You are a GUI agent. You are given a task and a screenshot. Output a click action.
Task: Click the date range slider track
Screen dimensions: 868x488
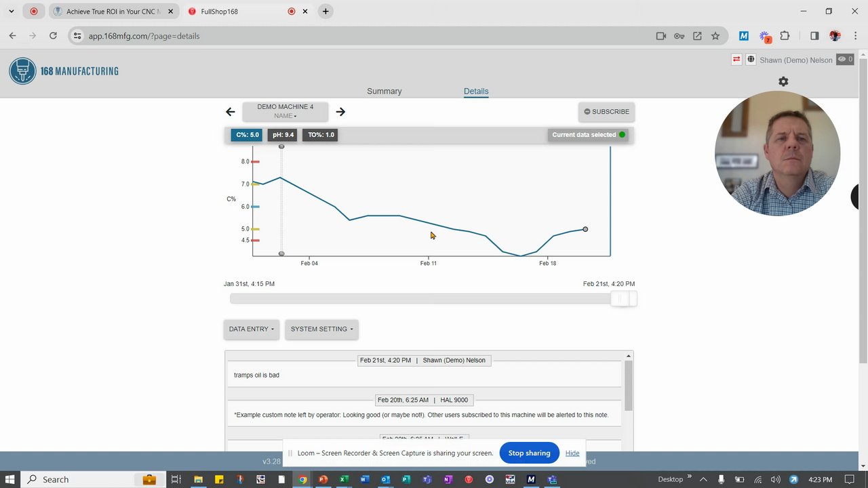[420, 299]
